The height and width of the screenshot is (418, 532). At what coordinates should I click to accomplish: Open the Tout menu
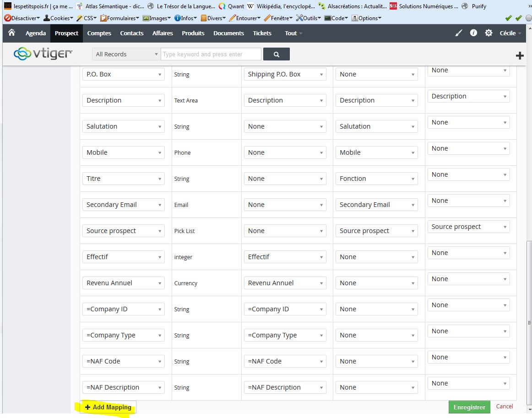[293, 33]
